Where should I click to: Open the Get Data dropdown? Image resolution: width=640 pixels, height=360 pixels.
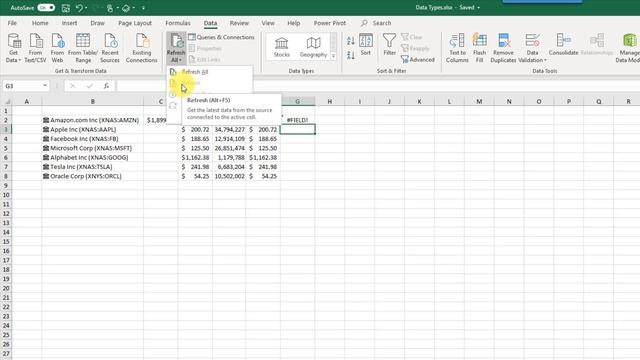tap(13, 48)
